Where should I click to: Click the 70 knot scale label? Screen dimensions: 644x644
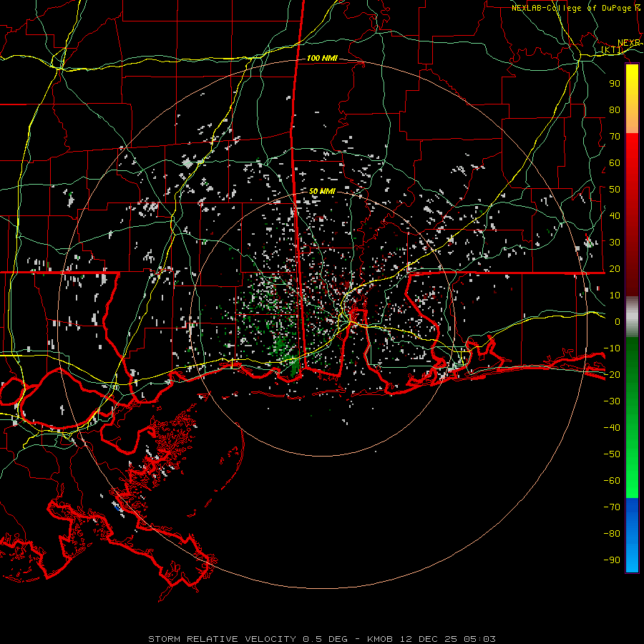[x=615, y=137]
